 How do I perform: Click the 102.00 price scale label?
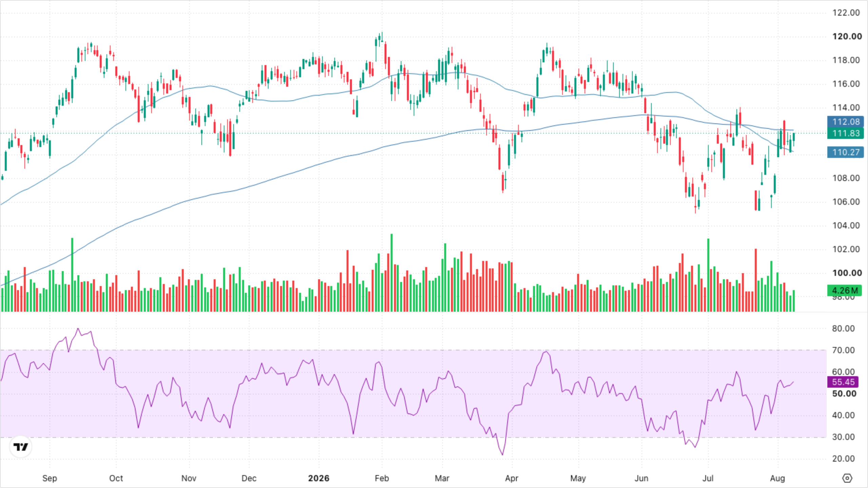(x=846, y=249)
